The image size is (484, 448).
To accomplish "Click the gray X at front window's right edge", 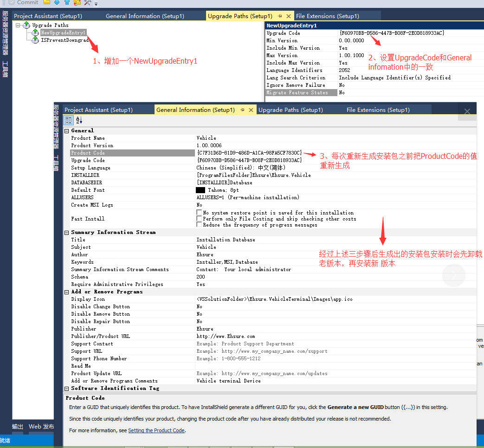I will pyautogui.click(x=467, y=111).
